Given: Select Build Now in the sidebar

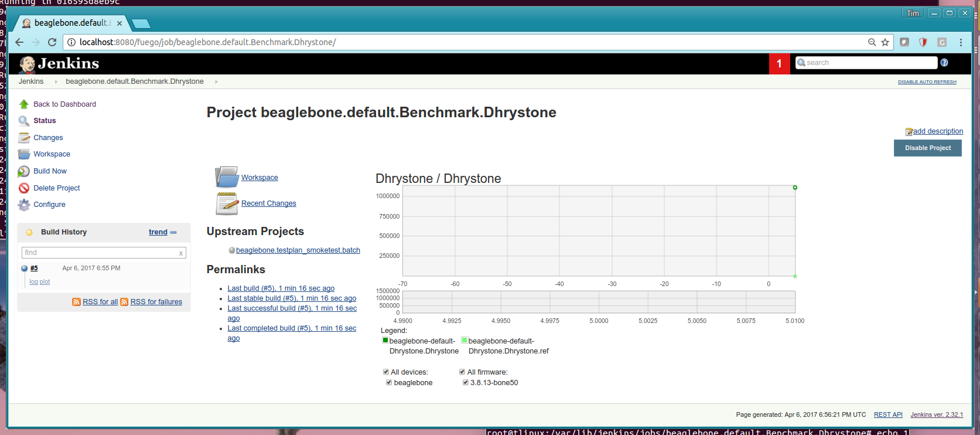Looking at the screenshot, I should point(50,171).
